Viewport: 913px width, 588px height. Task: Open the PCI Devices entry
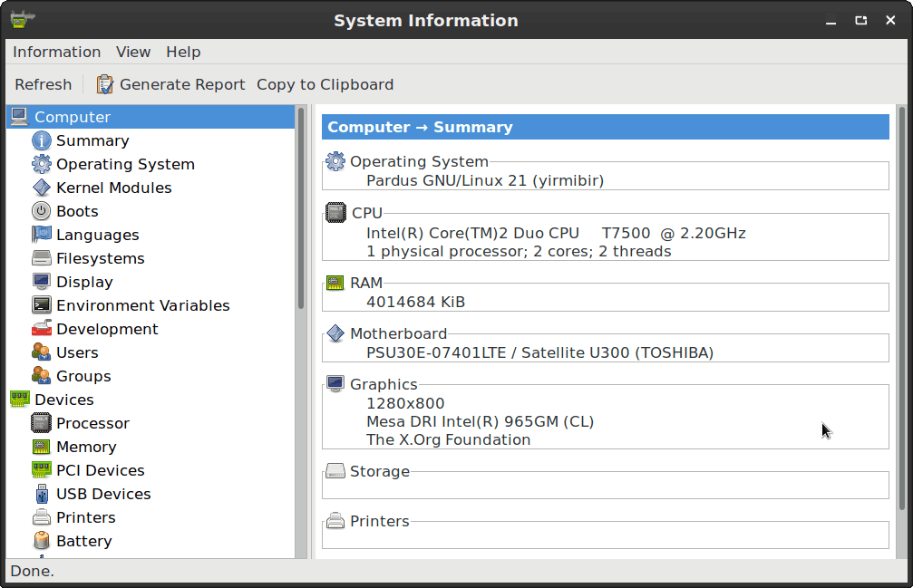100,470
